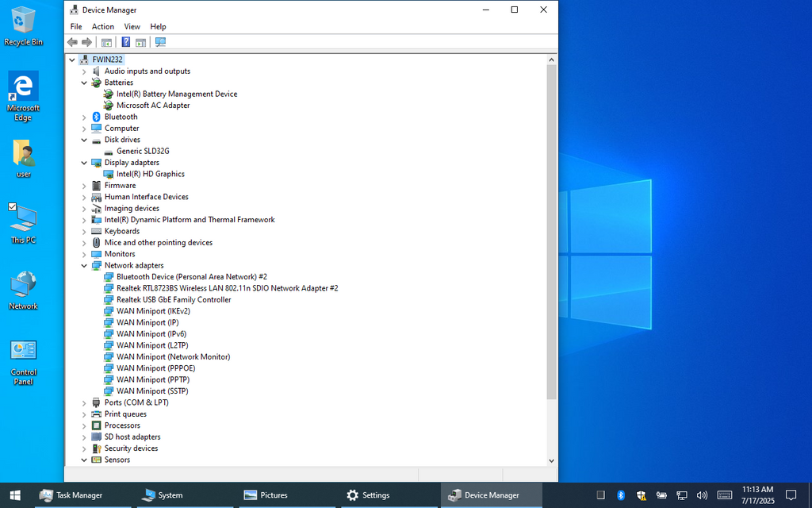
Task: Open Windows Security tray icon
Action: [641, 495]
